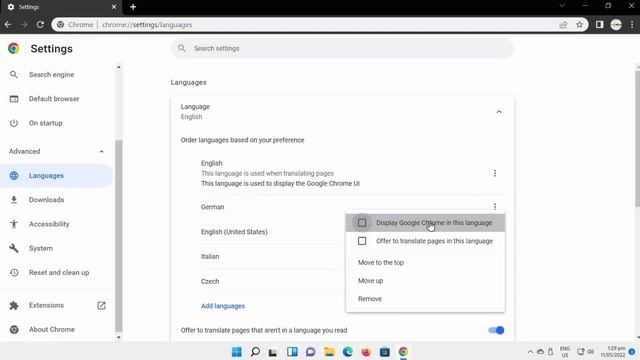Select Languages in the sidebar

click(x=56, y=176)
